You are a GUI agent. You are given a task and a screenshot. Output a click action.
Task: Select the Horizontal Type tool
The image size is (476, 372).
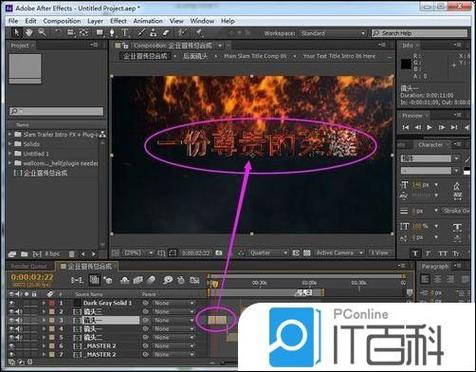coord(125,33)
